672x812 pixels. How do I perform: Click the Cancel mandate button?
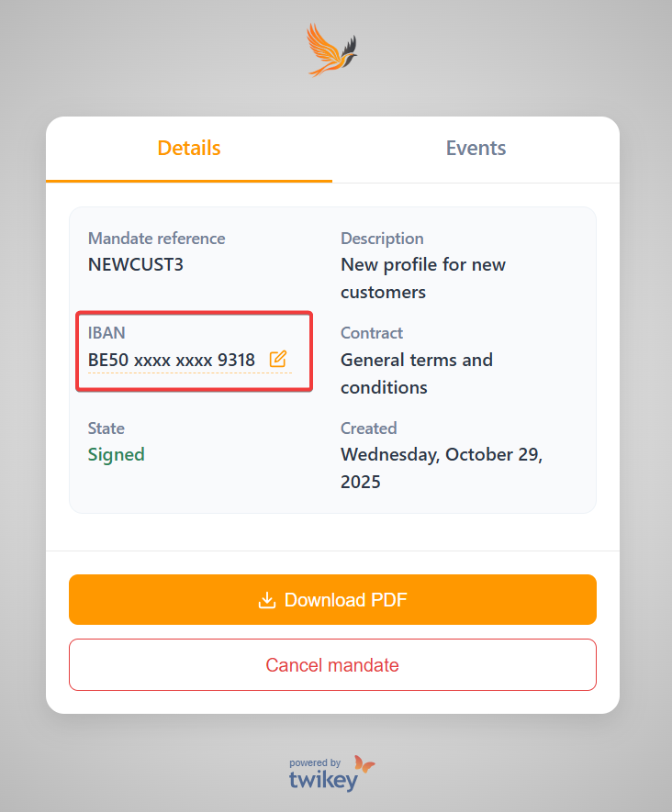[x=332, y=665]
